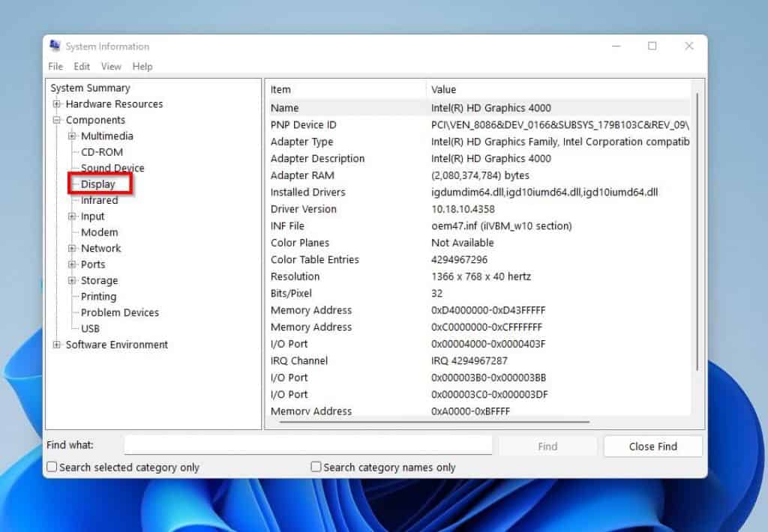
Task: Select the IRQ Channel row
Action: coord(479,360)
